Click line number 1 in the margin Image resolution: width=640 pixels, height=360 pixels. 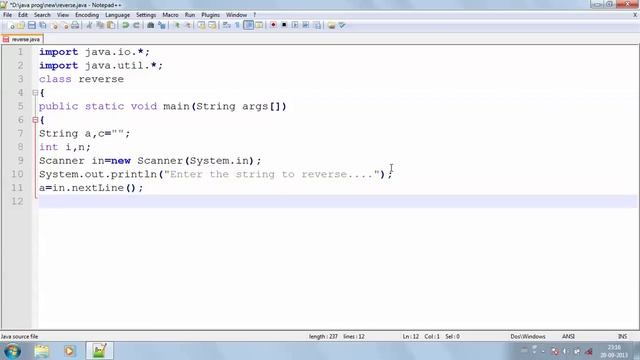pyautogui.click(x=20, y=52)
